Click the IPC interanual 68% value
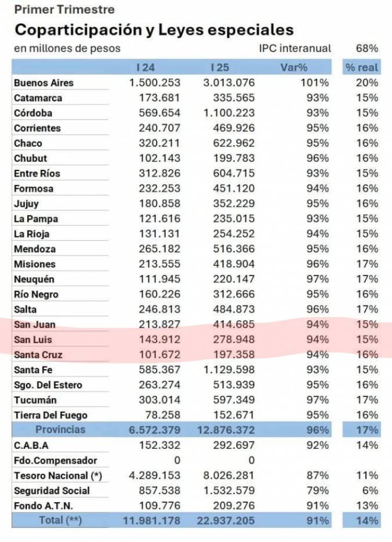This screenshot has height=542, width=392. (367, 49)
